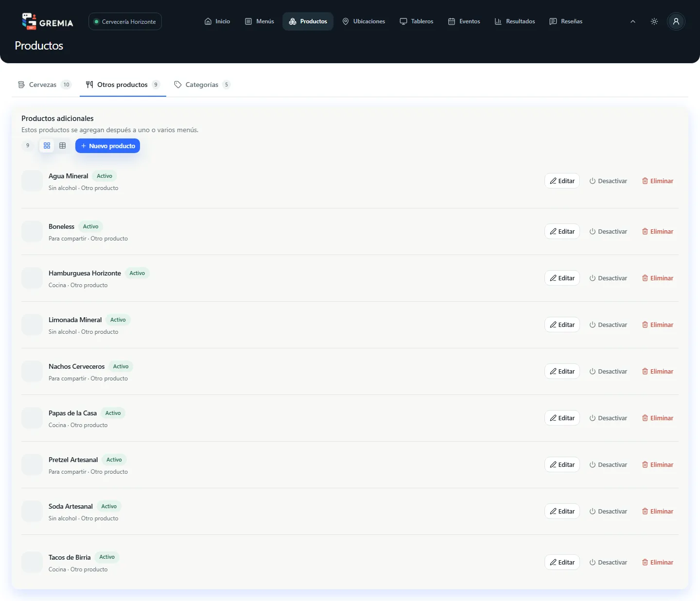Click the Pretzel Artesanal product name
Image resolution: width=700 pixels, height=601 pixels.
click(x=73, y=460)
